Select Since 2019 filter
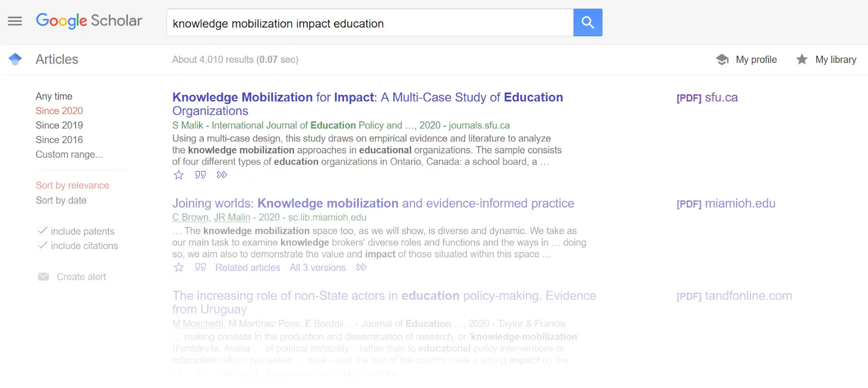 tap(59, 125)
